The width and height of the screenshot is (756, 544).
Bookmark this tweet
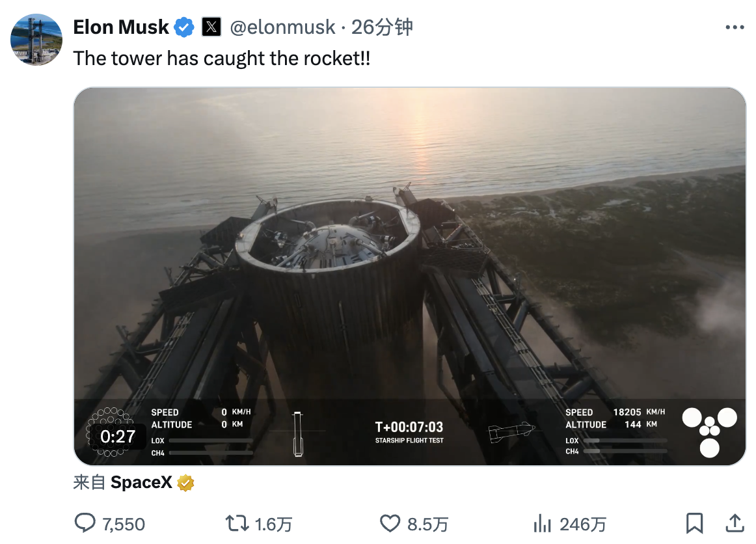[694, 523]
